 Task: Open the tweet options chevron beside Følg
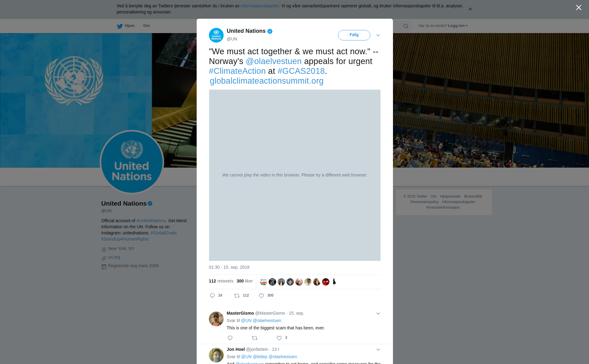[378, 35]
